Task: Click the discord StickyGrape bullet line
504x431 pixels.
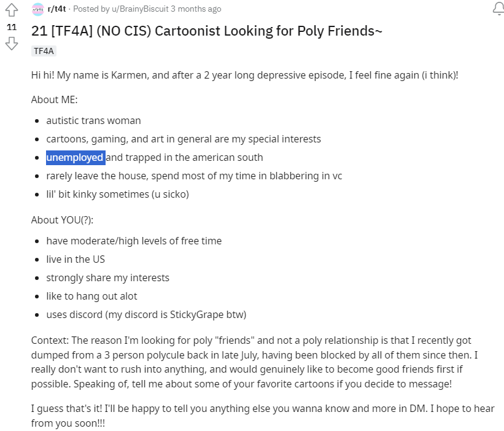Action: click(146, 314)
